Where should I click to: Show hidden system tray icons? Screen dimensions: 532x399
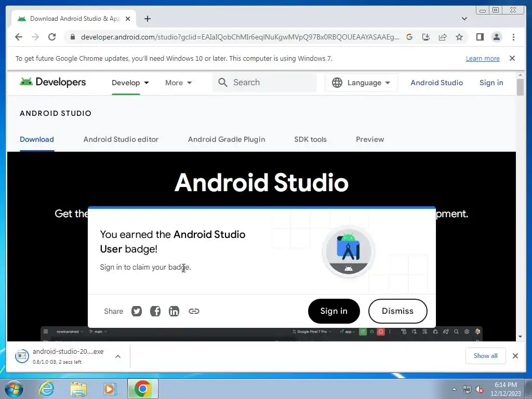point(454,389)
